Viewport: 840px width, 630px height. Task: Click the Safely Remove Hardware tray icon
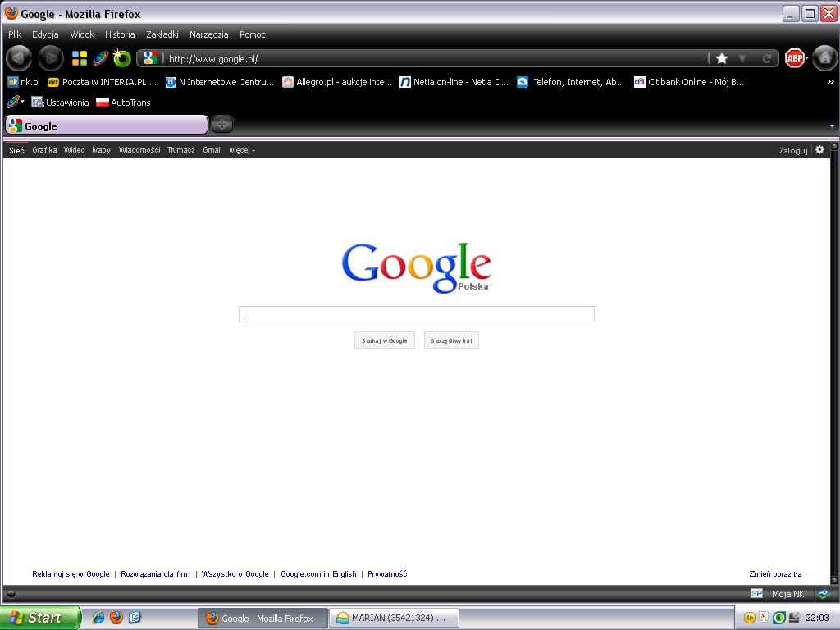794,618
